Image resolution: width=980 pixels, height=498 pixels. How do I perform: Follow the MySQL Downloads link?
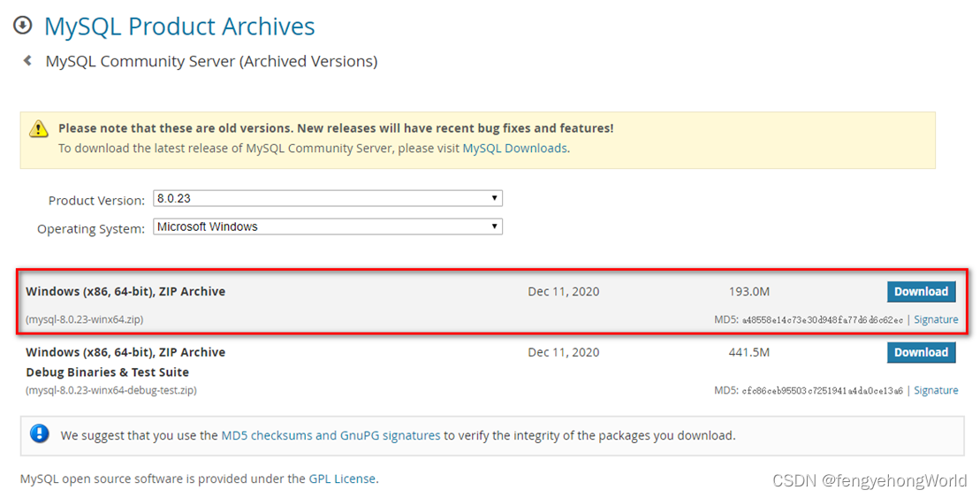pyautogui.click(x=514, y=148)
